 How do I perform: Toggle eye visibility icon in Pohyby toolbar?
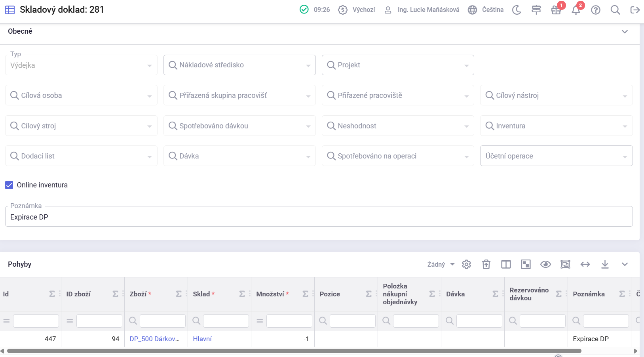545,264
